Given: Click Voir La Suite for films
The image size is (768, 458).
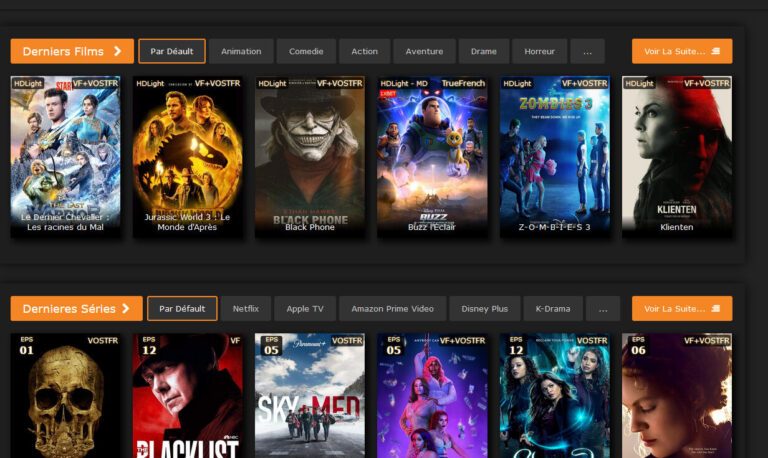Looking at the screenshot, I should pyautogui.click(x=682, y=51).
